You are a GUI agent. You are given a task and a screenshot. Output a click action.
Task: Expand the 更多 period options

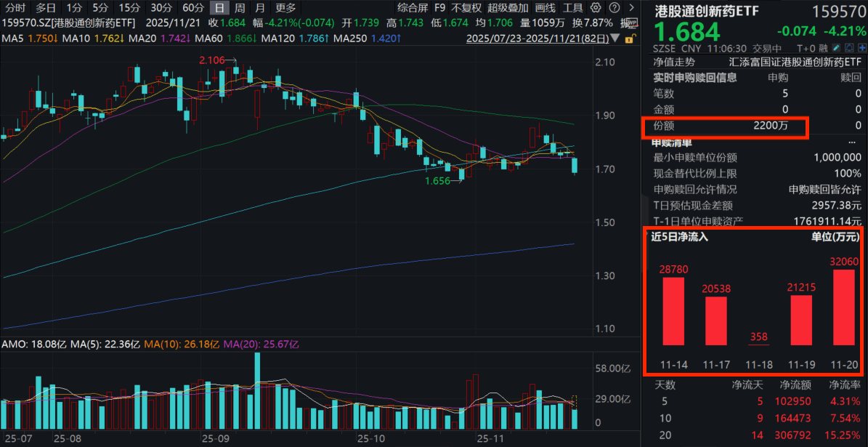[x=285, y=8]
